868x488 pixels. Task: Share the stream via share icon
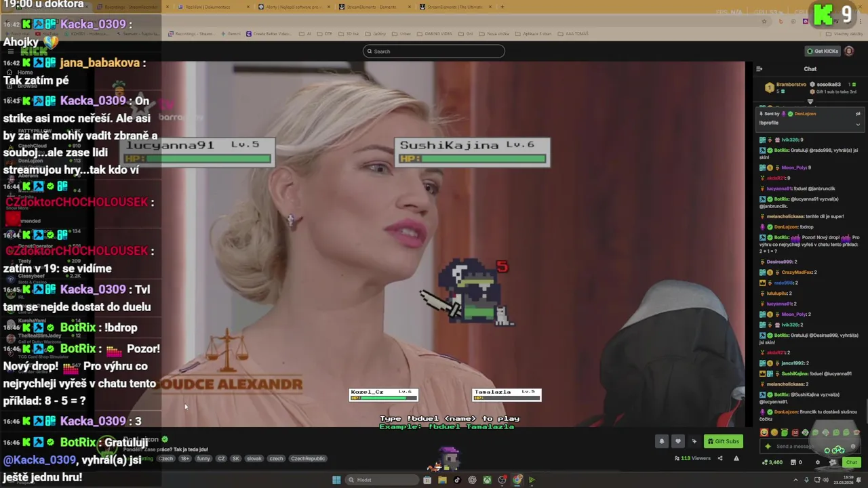click(x=720, y=458)
